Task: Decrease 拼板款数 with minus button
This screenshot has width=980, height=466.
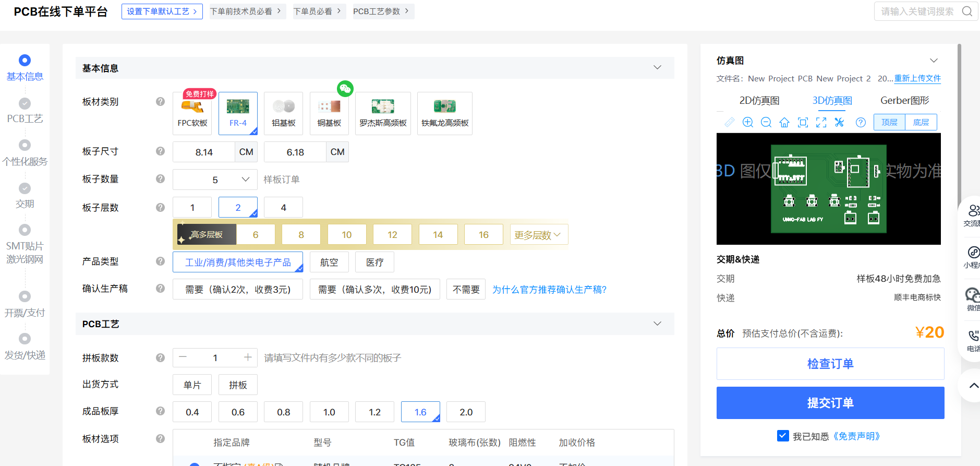Action: (183, 357)
